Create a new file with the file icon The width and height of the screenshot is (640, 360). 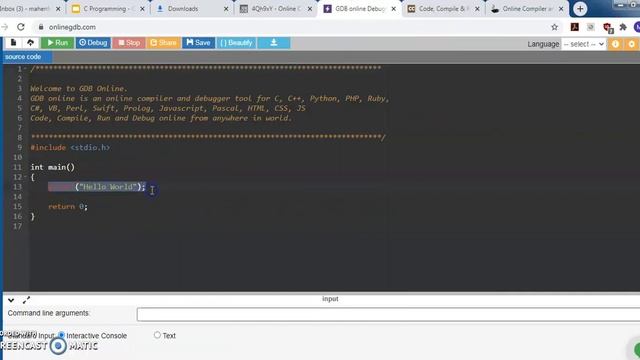13,42
